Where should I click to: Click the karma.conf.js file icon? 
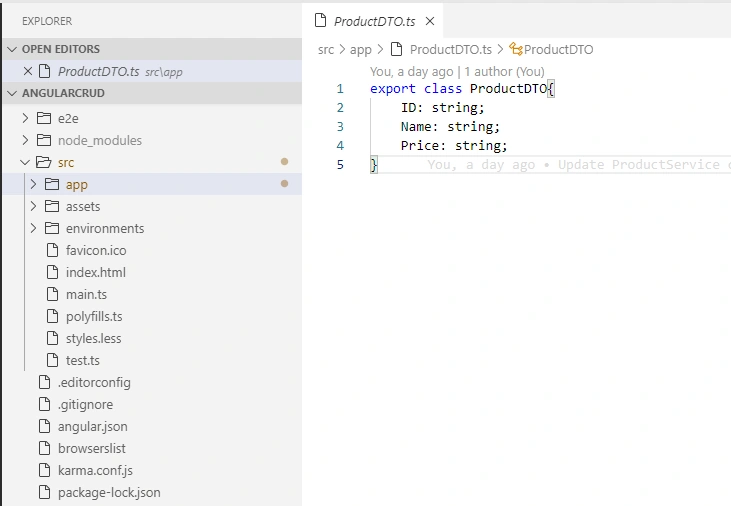coord(44,470)
